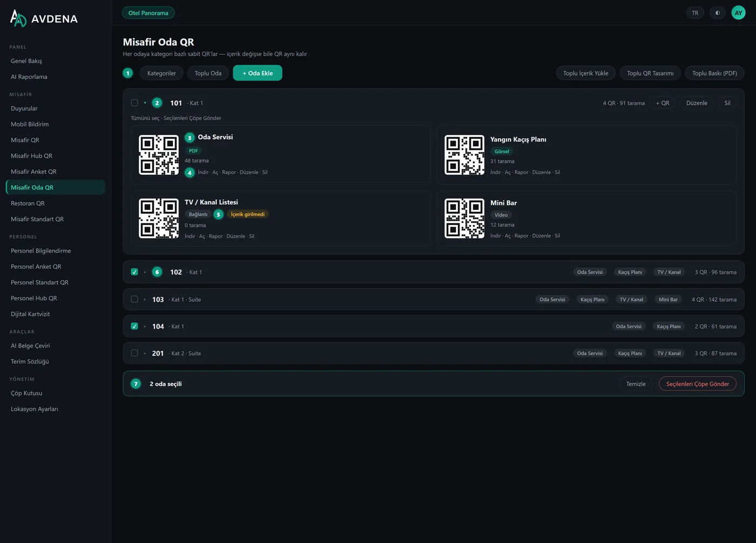Uncheck the room 104 checkbox
756x543 pixels.
pyautogui.click(x=134, y=326)
